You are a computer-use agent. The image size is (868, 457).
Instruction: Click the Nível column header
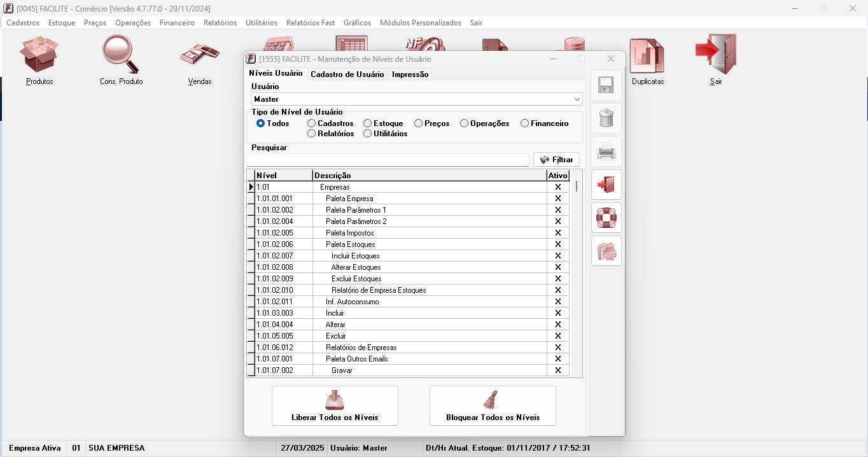coord(283,175)
